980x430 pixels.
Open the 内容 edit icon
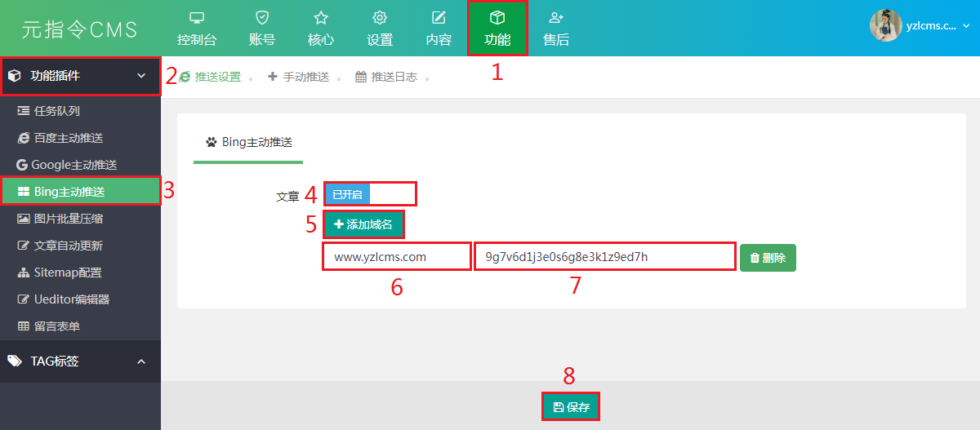(439, 18)
